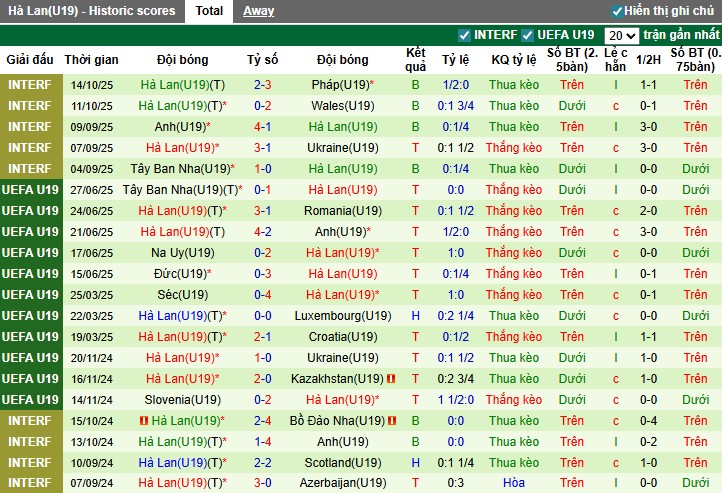The height and width of the screenshot is (493, 722).
Task: Click Hà Lan(U19) away team on 25/03/25
Action: tap(343, 295)
